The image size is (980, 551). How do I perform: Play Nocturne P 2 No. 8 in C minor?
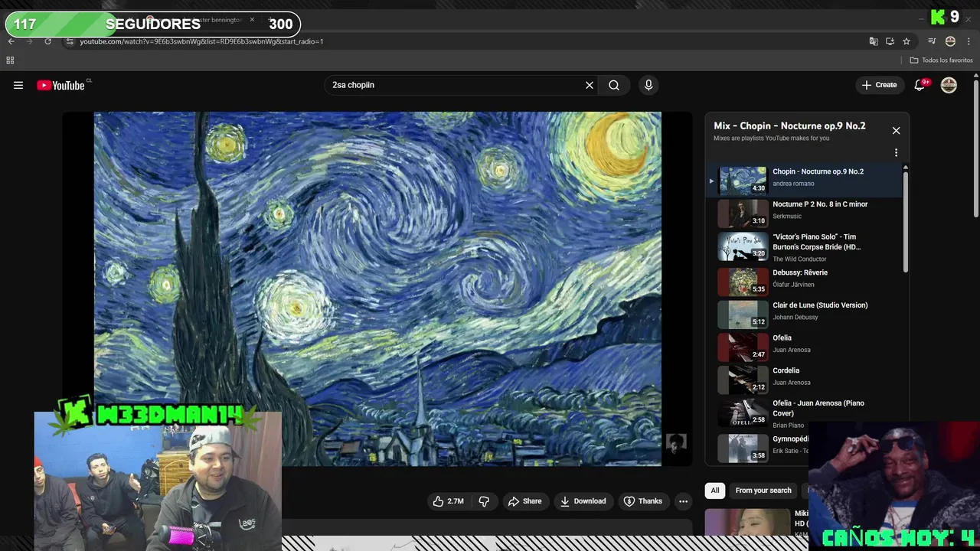[804, 214]
